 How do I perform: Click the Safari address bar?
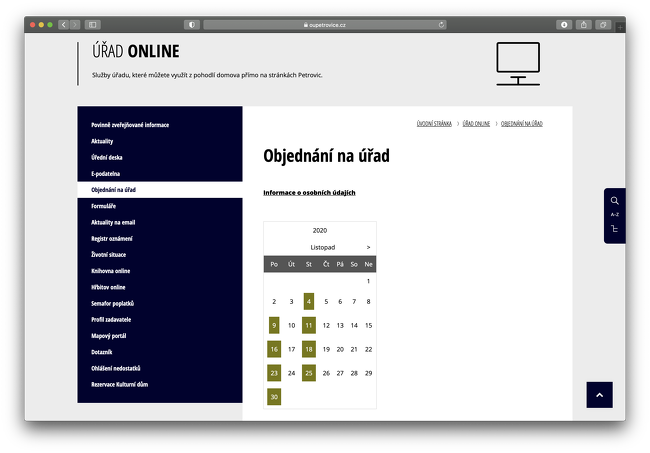(x=324, y=24)
